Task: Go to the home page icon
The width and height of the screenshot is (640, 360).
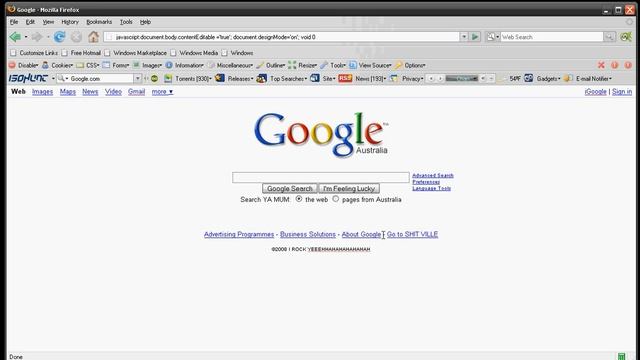Action: pos(93,37)
